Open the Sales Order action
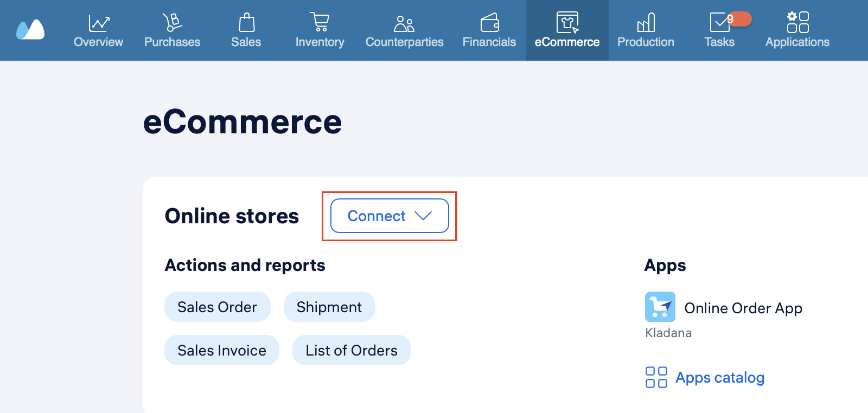Image resolution: width=868 pixels, height=413 pixels. coord(218,307)
